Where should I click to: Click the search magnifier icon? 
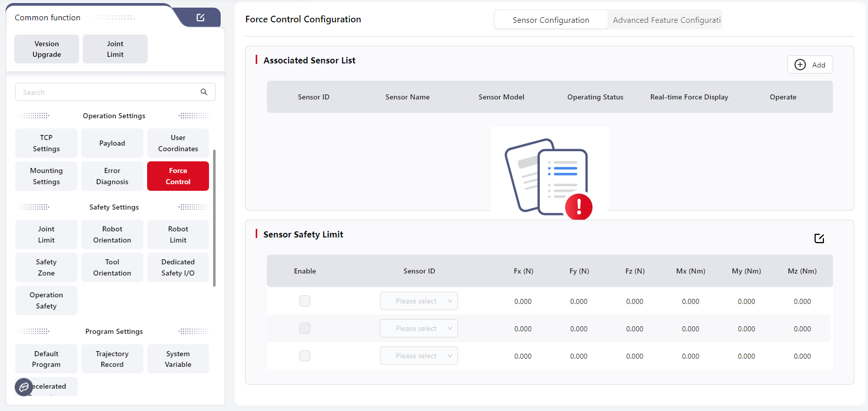point(204,92)
